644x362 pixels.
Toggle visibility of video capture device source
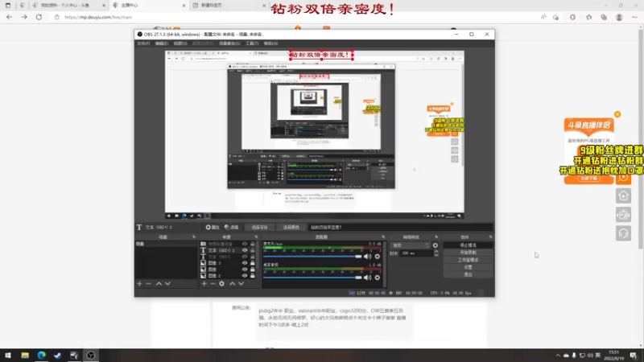245,244
